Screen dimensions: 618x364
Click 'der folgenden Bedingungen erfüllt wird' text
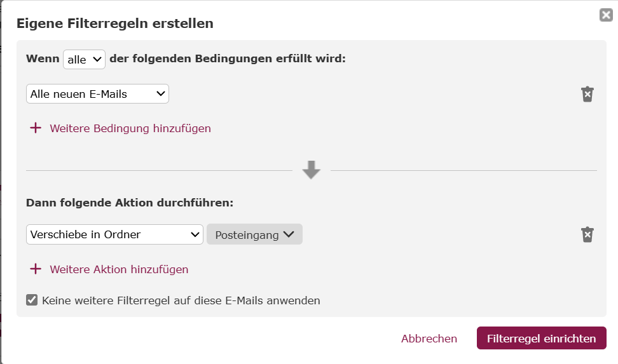click(227, 59)
